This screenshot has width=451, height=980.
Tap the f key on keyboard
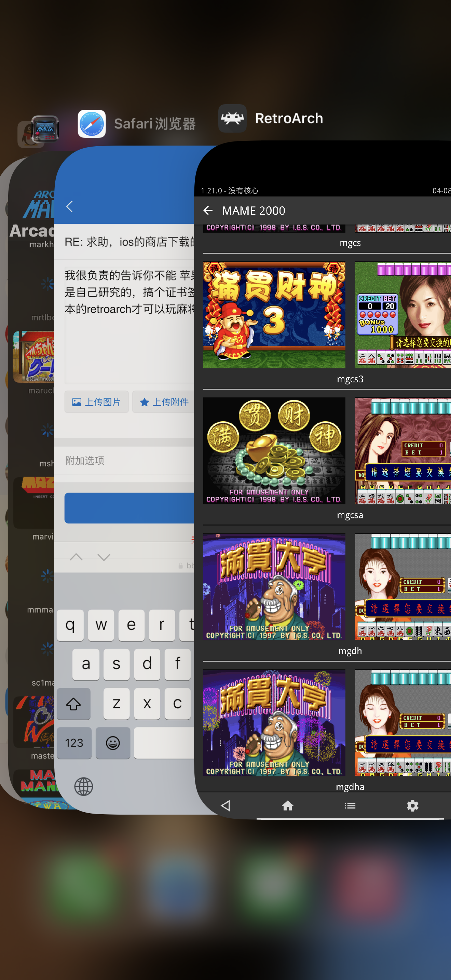[x=178, y=664]
